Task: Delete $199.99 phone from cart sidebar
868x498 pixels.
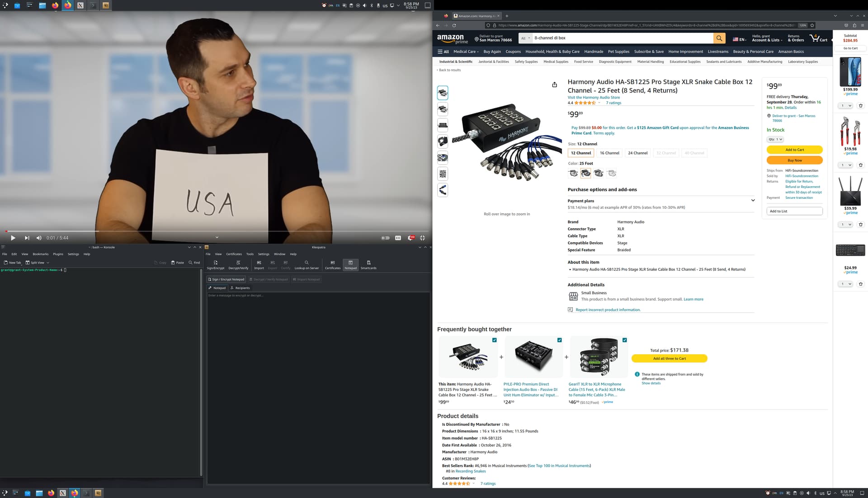Action: coord(860,106)
